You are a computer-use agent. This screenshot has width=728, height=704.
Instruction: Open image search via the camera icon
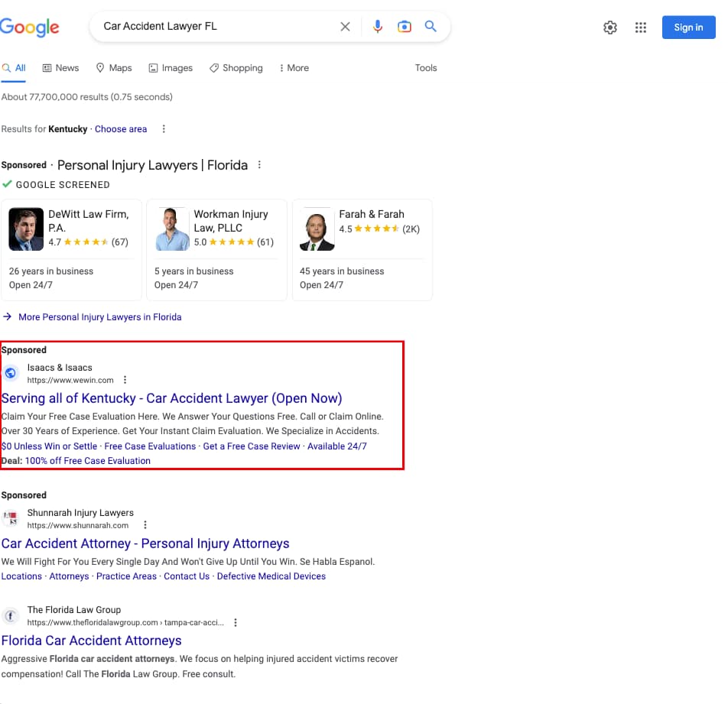pyautogui.click(x=405, y=27)
